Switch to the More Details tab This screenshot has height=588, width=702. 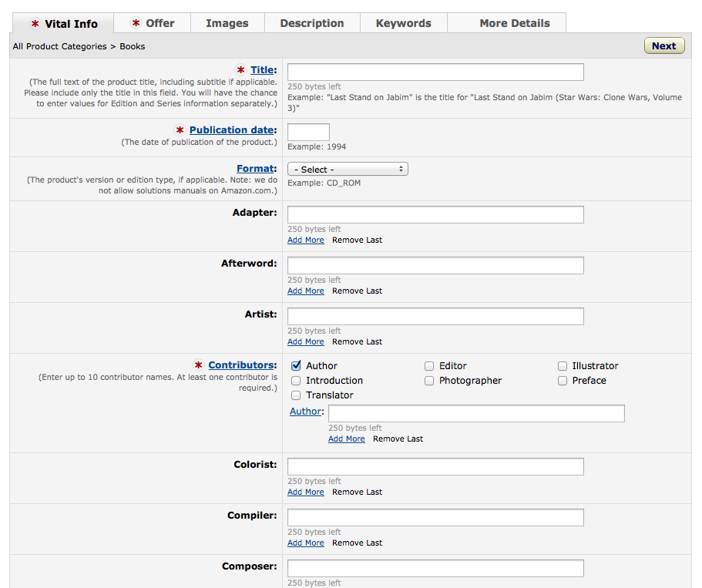[x=515, y=23]
